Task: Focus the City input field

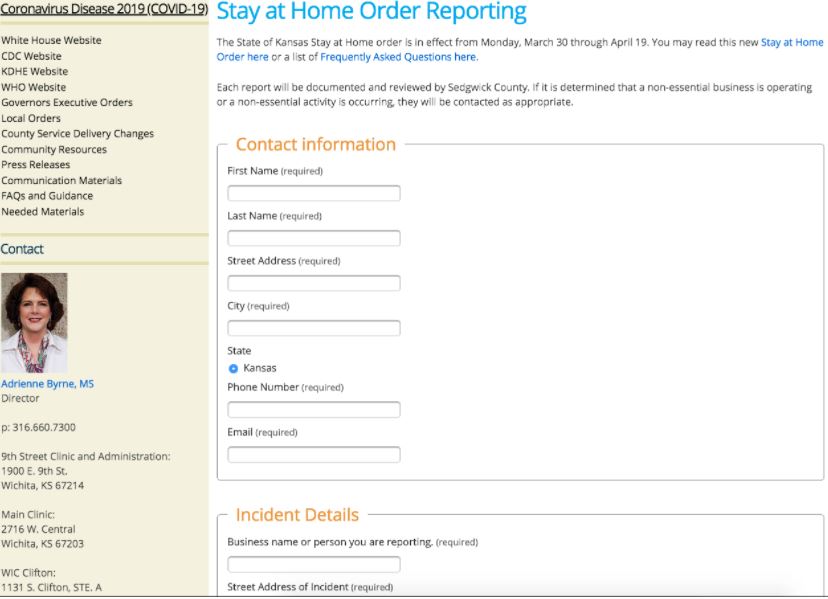Action: click(314, 328)
